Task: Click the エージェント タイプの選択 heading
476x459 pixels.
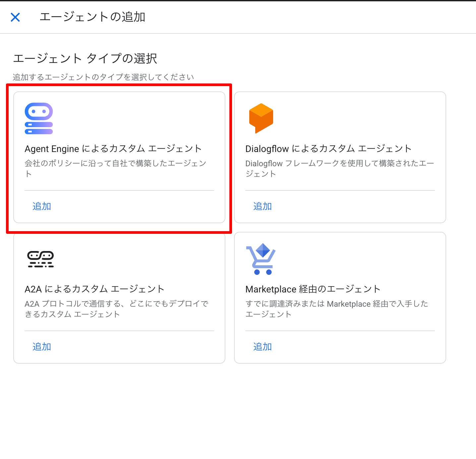Action: (x=85, y=59)
